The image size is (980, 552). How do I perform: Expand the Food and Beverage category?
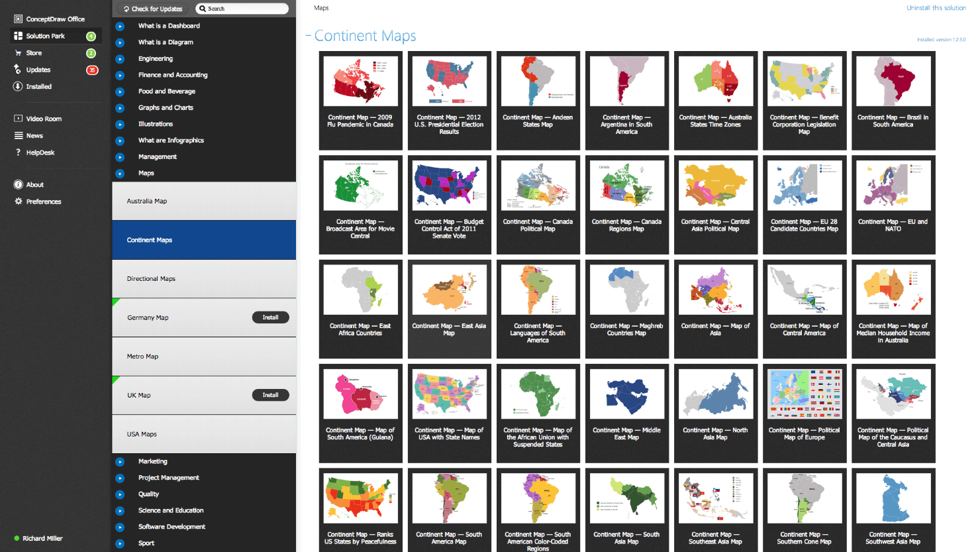(x=120, y=91)
